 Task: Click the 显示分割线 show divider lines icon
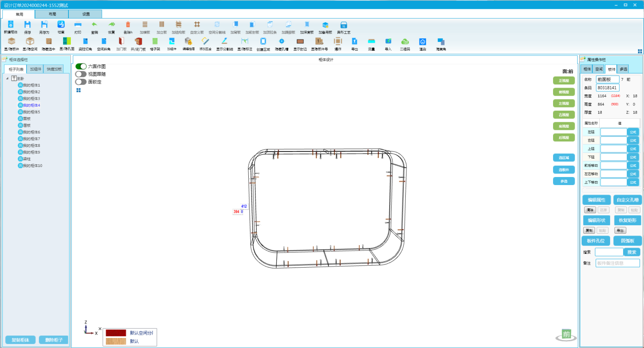(225, 41)
